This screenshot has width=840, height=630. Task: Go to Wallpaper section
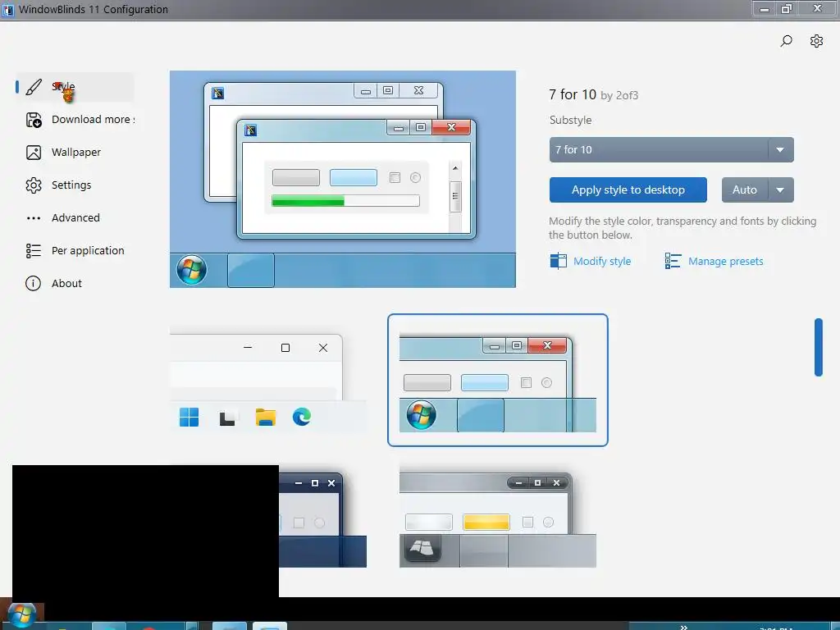(75, 152)
